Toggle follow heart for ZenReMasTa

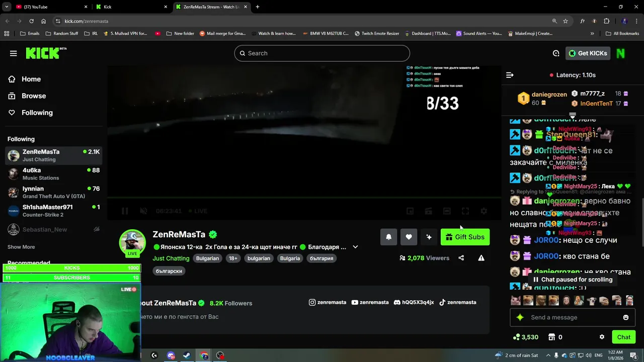coord(409,237)
